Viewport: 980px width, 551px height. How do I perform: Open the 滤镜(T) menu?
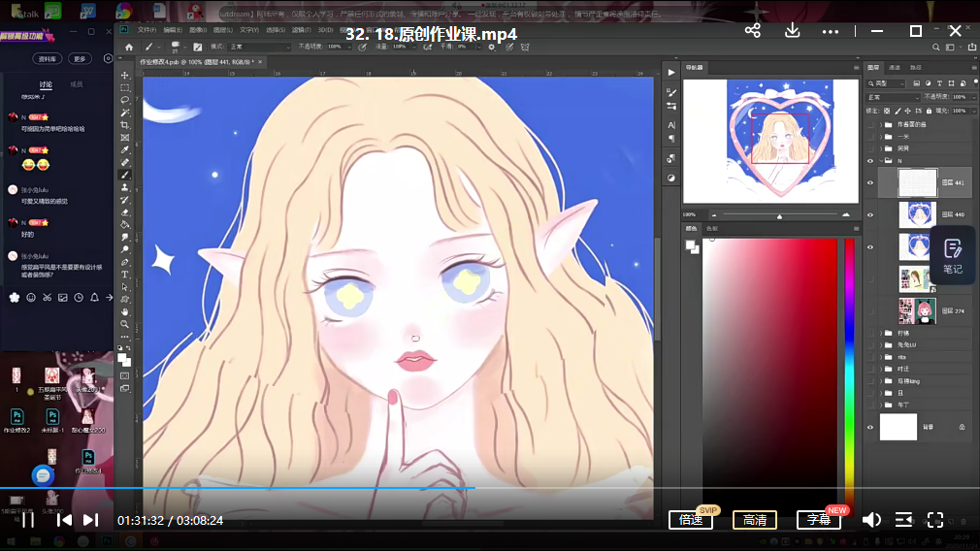(x=301, y=30)
